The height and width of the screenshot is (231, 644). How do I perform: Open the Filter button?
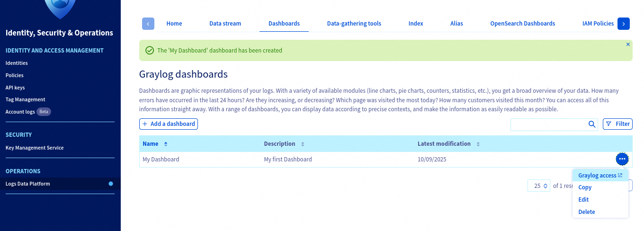617,124
